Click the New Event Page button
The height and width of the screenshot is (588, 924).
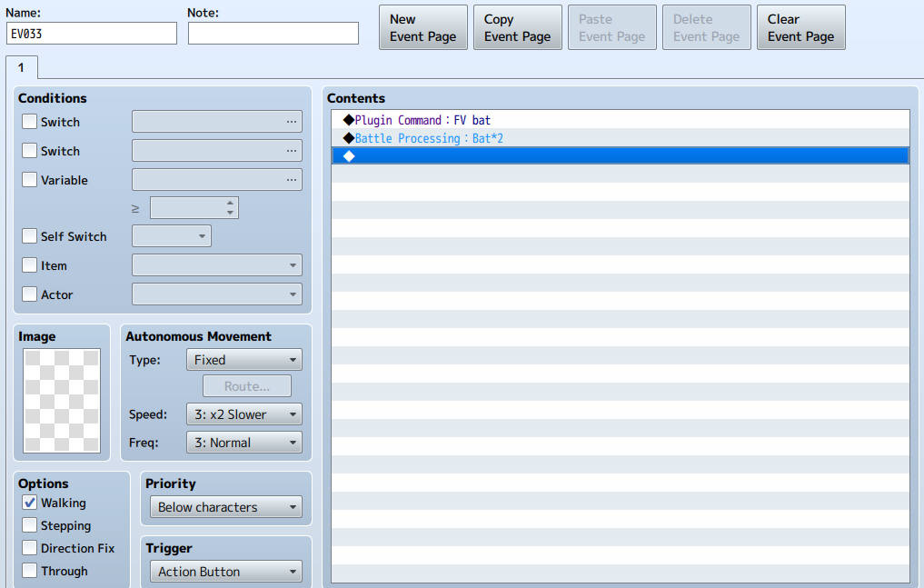[423, 27]
